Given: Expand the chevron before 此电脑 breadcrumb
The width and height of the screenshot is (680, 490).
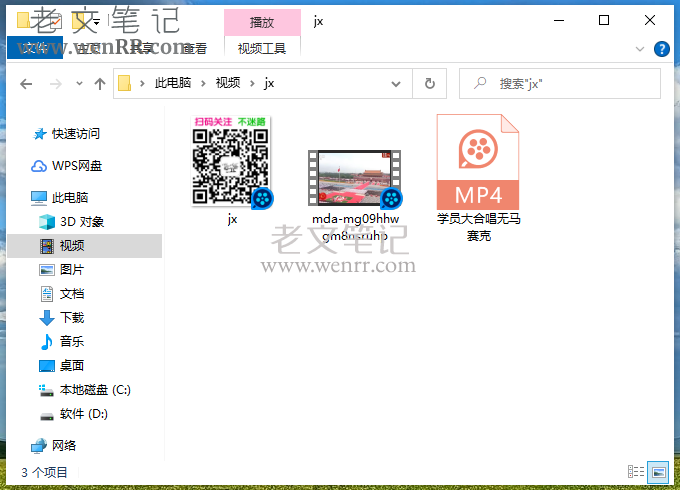Looking at the screenshot, I should (142, 84).
